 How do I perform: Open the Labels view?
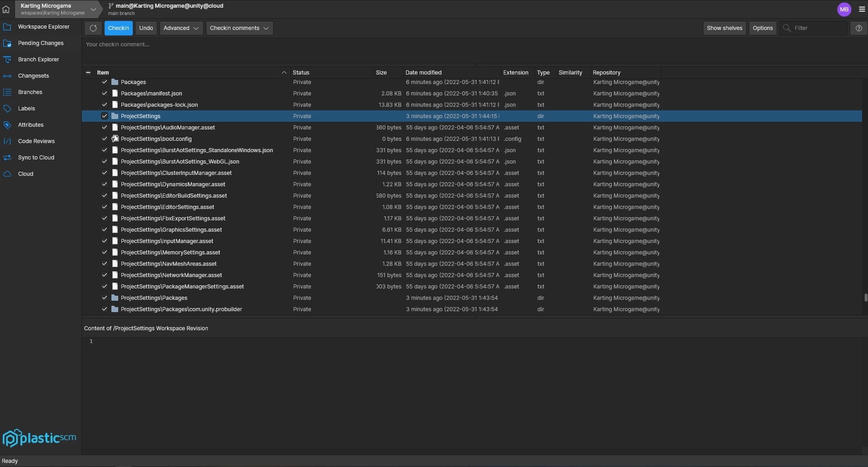pos(27,108)
